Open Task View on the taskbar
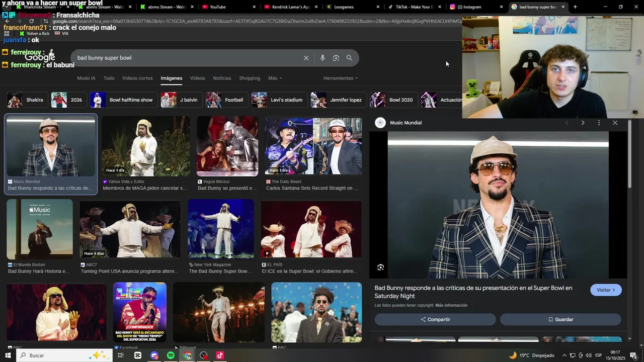The height and width of the screenshot is (362, 644). (x=121, y=355)
